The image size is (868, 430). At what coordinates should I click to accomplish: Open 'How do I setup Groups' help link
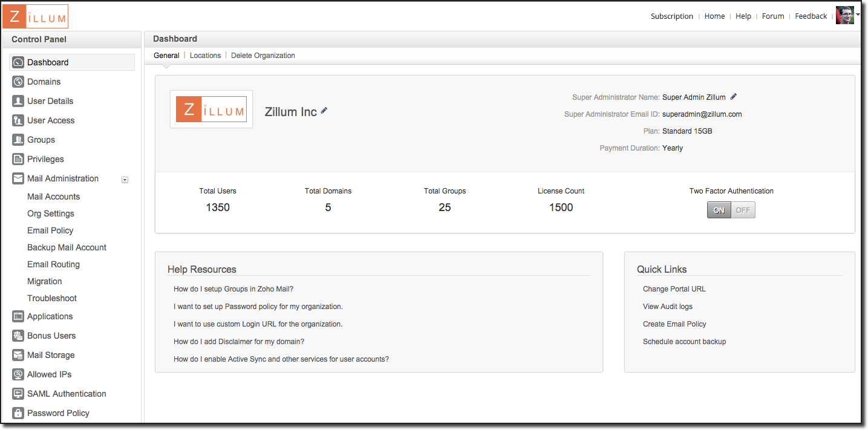233,289
